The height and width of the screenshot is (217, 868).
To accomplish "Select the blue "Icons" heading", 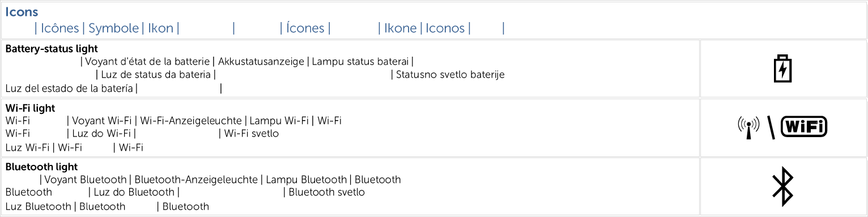I will coord(22,12).
